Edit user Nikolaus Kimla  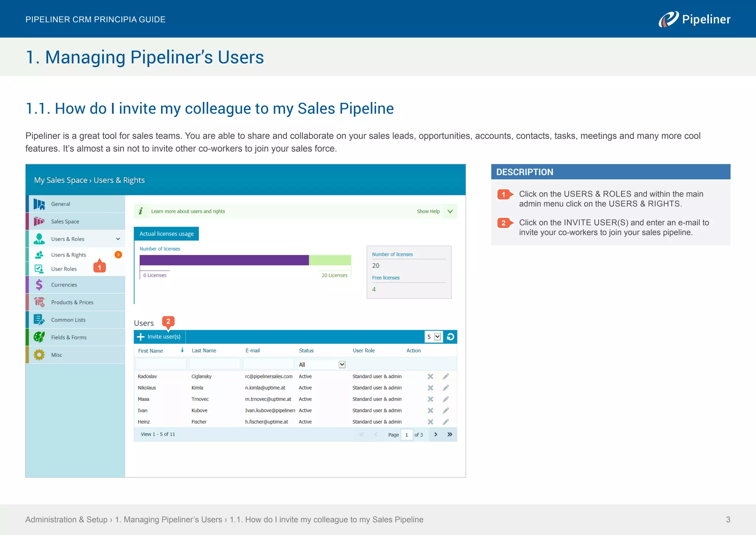[x=446, y=388]
